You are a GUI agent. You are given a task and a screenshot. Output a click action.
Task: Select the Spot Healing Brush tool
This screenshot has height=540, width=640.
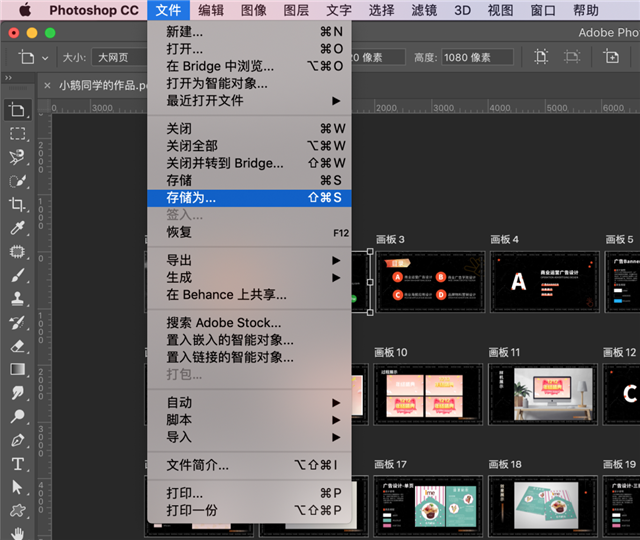coord(17,251)
